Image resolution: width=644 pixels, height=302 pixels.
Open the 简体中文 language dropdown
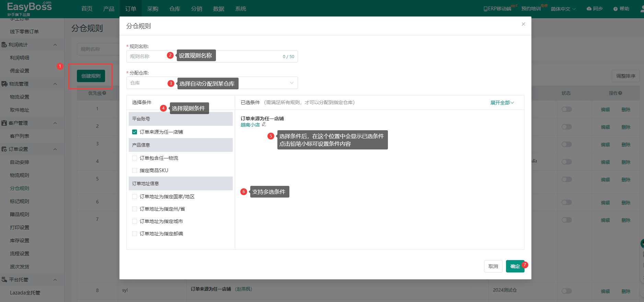click(x=563, y=9)
